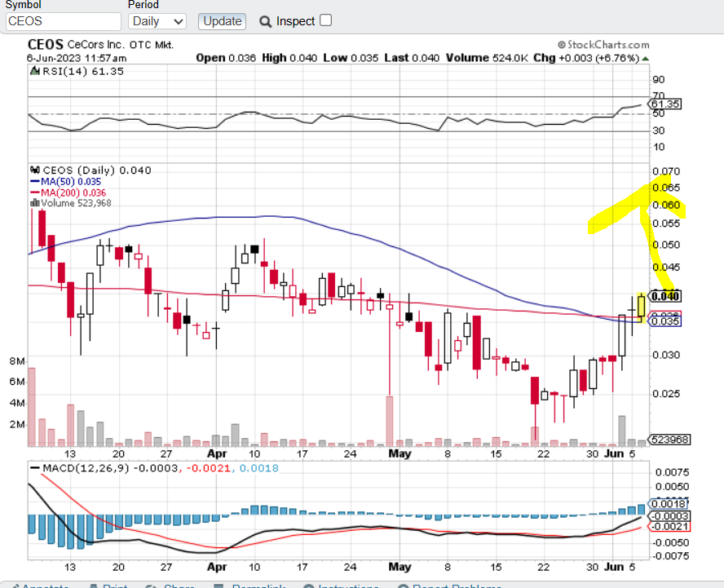Screen dimensions: 724x588
Task: Click the RSI(14) indicator legend icon
Action: point(34,71)
